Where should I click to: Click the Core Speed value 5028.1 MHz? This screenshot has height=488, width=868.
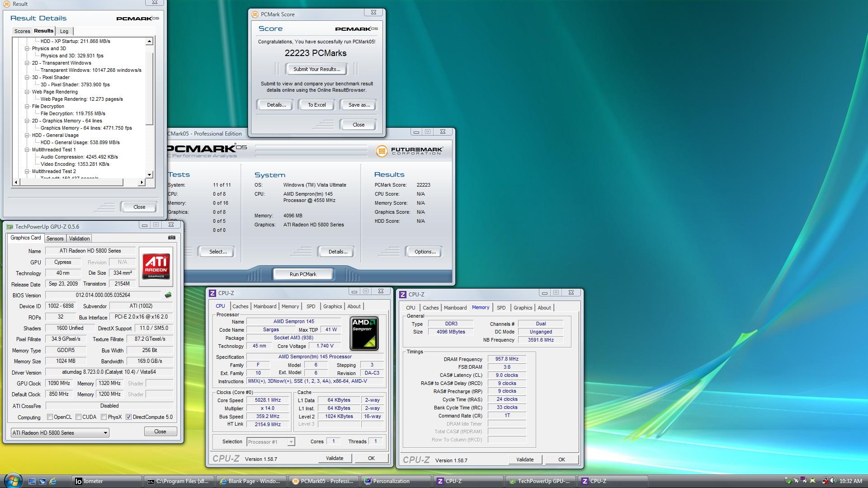coord(268,400)
